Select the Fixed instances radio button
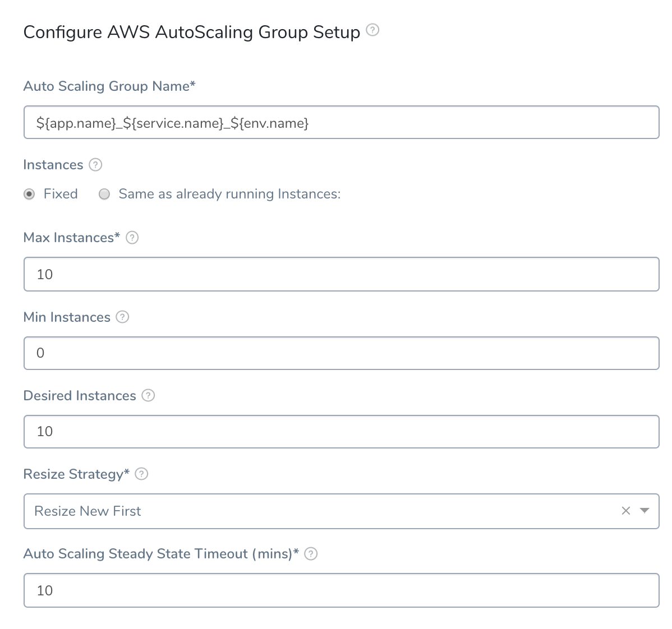The width and height of the screenshot is (672, 629). 29,195
